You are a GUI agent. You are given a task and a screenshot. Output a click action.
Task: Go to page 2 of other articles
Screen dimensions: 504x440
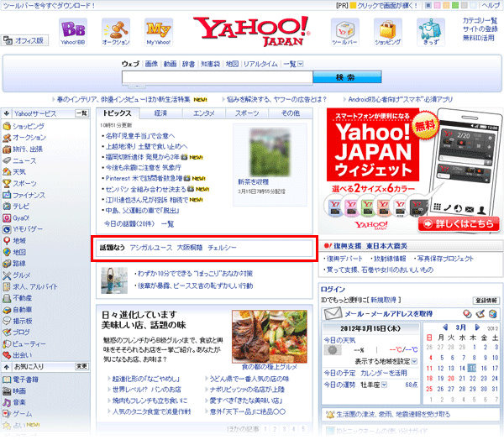click(x=275, y=429)
